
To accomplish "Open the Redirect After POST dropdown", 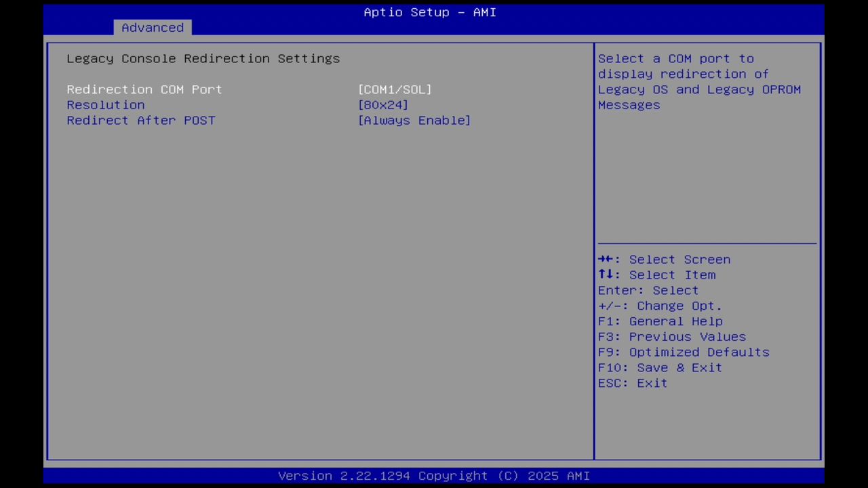I will (x=414, y=120).
